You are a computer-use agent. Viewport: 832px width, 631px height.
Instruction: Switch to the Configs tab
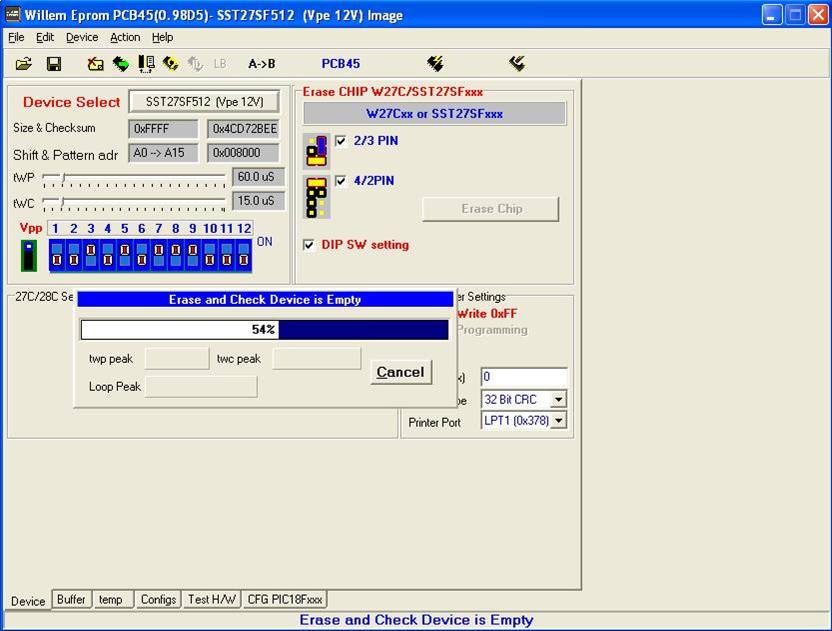(x=158, y=599)
